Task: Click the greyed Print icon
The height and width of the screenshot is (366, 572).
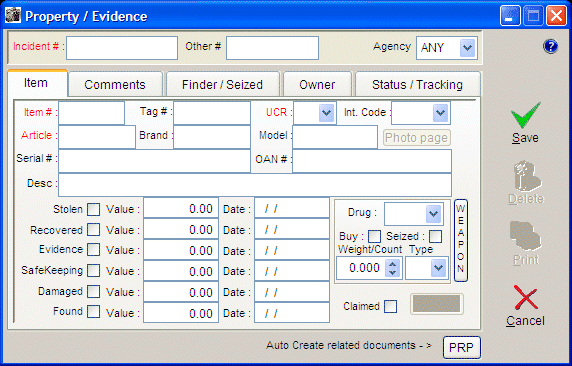Action: click(525, 236)
